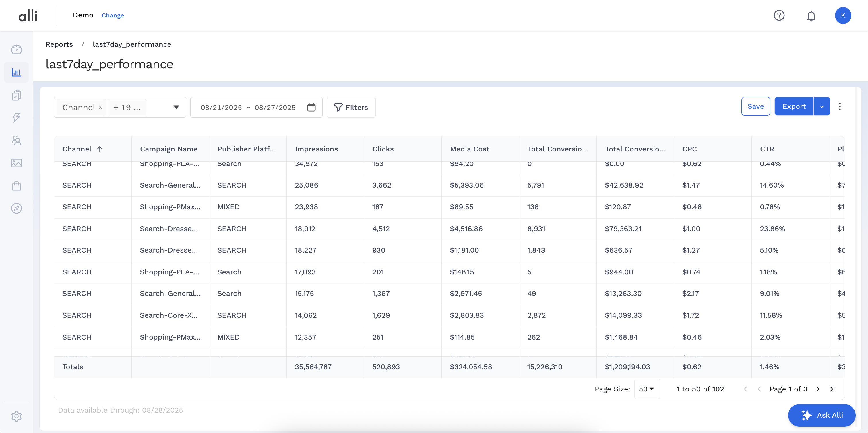Screen dimensions: 868x433
Task: Expand the Export options dropdown arrow
Action: tap(821, 107)
